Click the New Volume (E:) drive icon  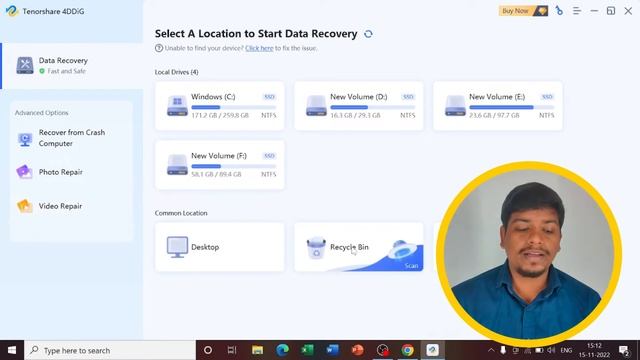pos(455,106)
